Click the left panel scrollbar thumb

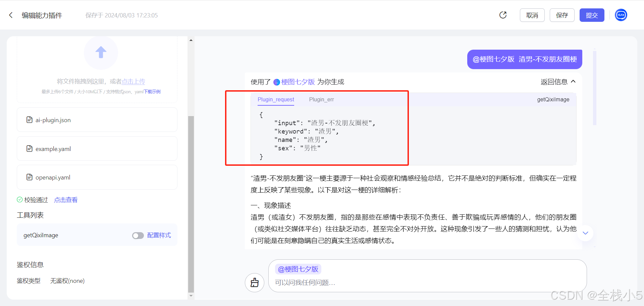(x=191, y=204)
